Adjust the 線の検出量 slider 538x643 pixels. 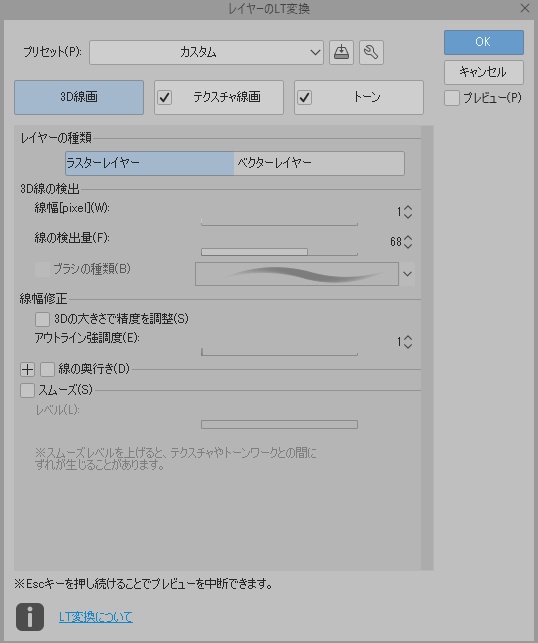pos(279,252)
